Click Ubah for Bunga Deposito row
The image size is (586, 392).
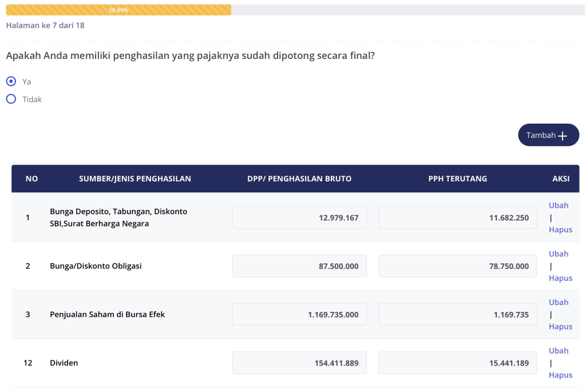click(x=559, y=205)
